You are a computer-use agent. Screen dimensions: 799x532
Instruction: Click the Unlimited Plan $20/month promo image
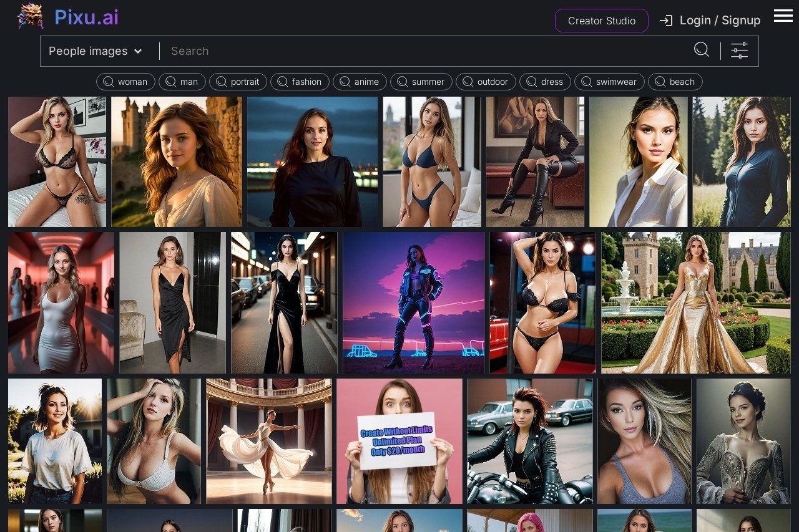click(x=399, y=441)
